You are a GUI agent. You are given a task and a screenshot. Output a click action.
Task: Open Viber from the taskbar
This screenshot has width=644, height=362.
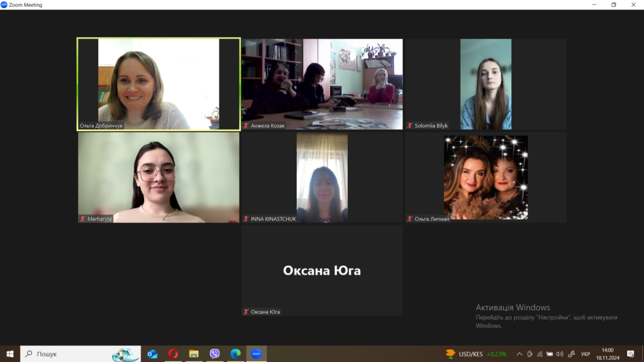click(x=214, y=354)
